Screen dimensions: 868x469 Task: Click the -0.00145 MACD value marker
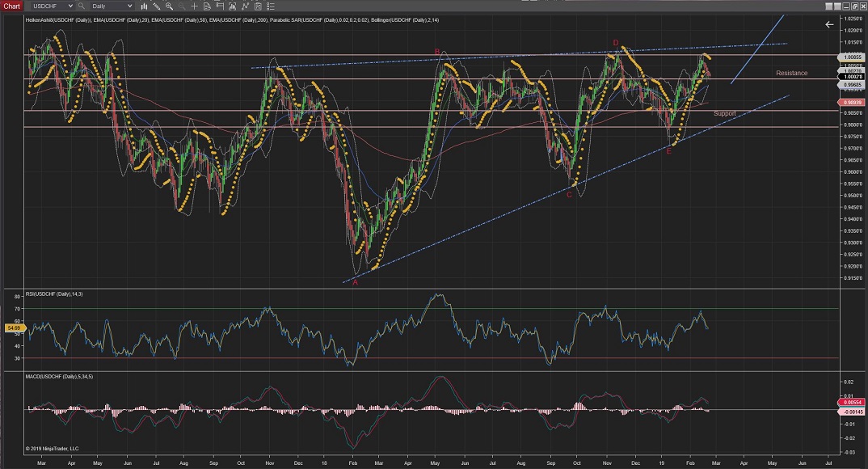click(853, 412)
